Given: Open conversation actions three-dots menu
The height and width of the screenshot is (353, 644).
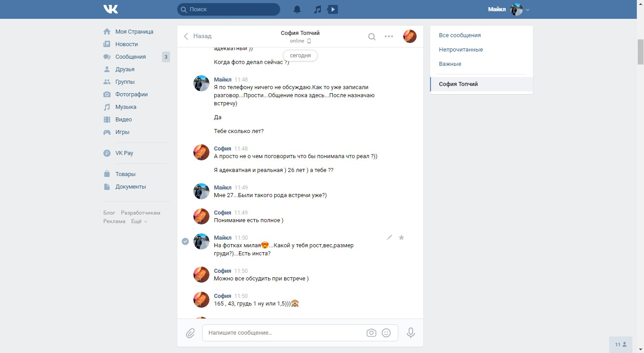Looking at the screenshot, I should (x=389, y=37).
